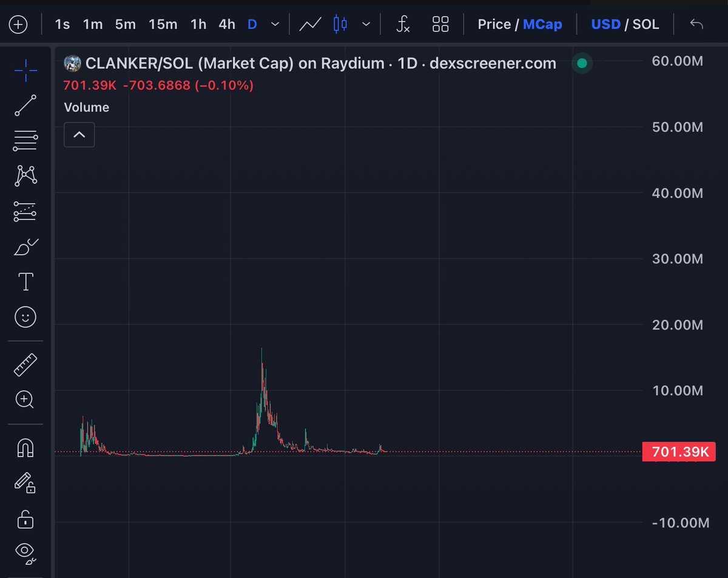Screen dimensions: 728x578
Task: Open the Fibonacci retracement tool
Action: (25, 141)
